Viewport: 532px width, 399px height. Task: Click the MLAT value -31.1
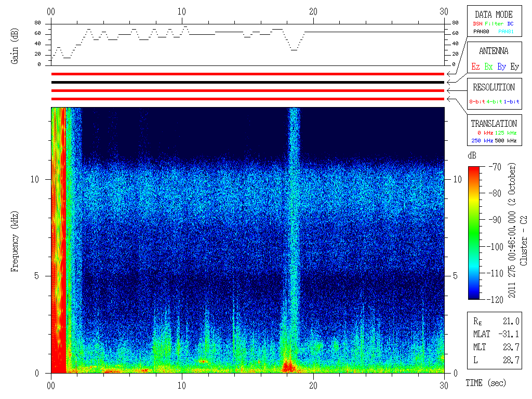(x=509, y=334)
